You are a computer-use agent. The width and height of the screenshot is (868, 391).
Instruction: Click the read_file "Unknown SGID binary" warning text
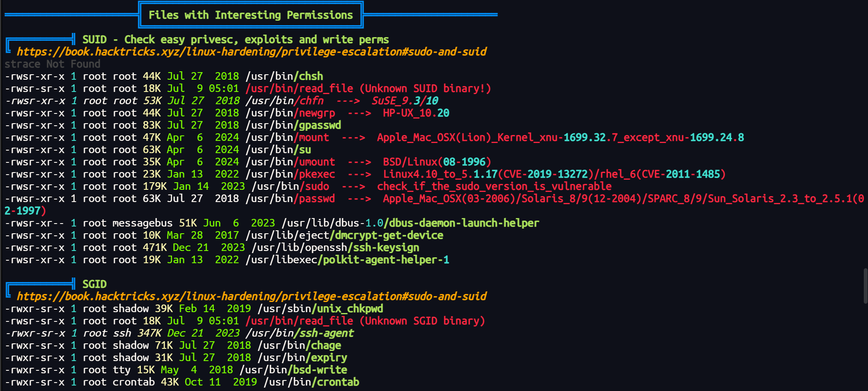pyautogui.click(x=422, y=321)
